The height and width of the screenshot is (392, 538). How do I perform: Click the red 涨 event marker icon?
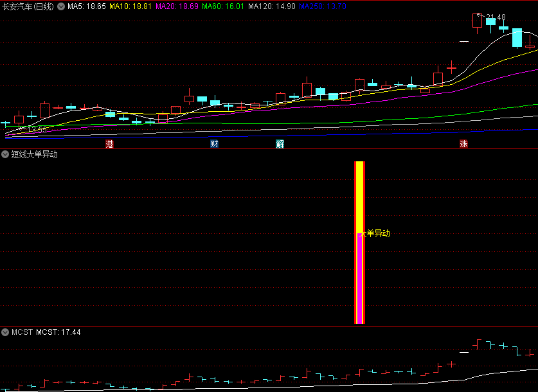point(463,144)
